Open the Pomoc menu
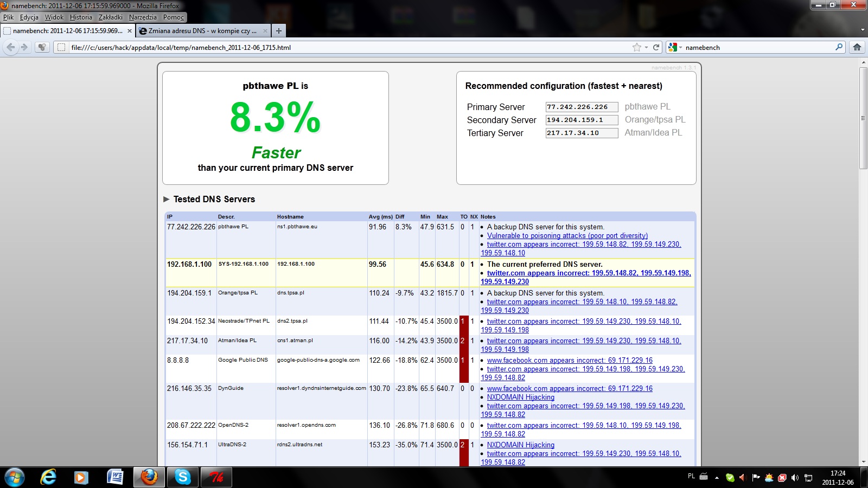Image resolution: width=868 pixels, height=488 pixels. coord(174,17)
